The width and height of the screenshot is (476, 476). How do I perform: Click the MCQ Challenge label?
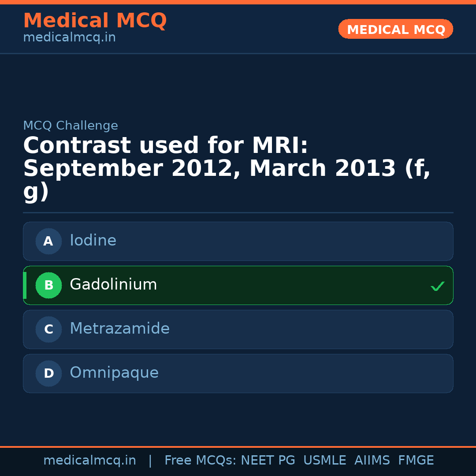[71, 126]
